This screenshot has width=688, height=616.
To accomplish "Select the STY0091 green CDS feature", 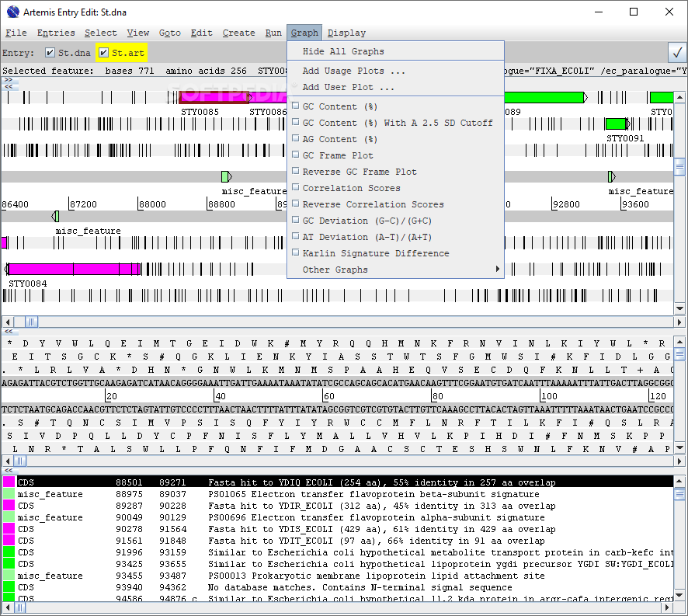I will 617,124.
